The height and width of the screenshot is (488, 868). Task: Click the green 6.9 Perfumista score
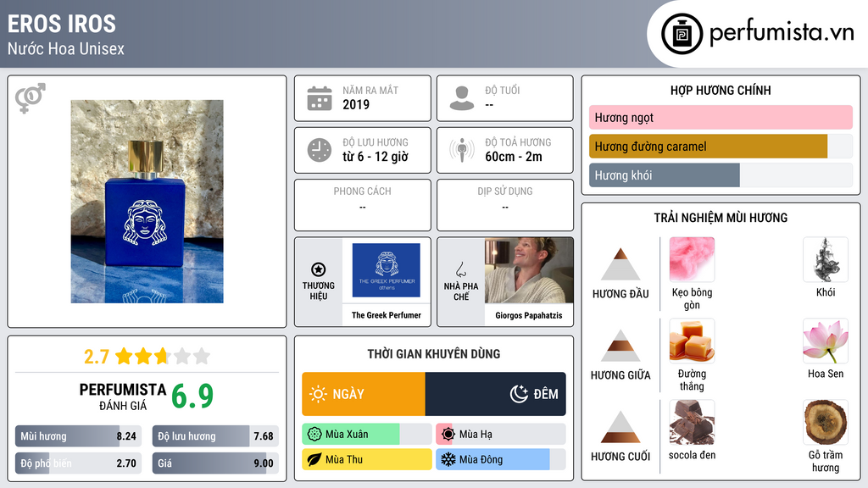point(192,396)
